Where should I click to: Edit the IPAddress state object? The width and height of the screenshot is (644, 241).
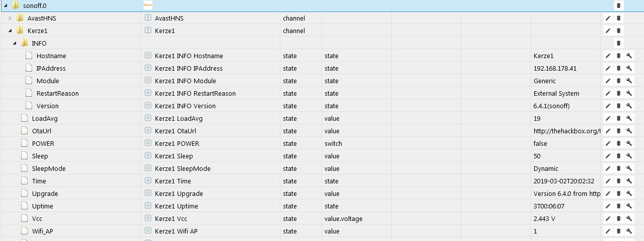pyautogui.click(x=608, y=68)
